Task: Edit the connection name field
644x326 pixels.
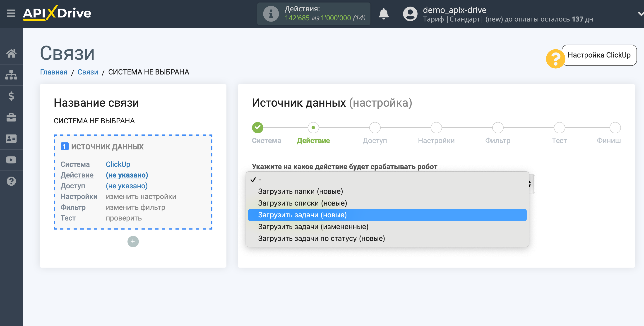Action: (133, 121)
